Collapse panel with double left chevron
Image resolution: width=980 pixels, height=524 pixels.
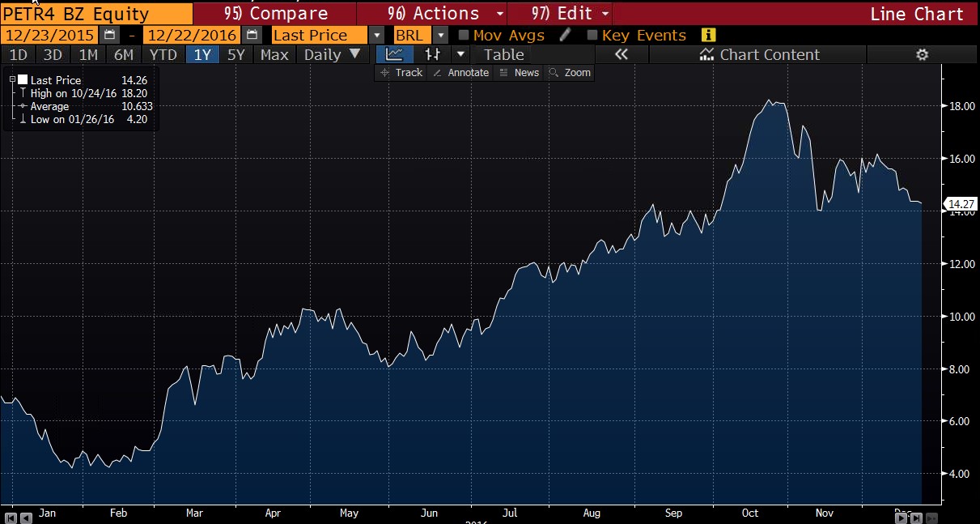pyautogui.click(x=622, y=54)
